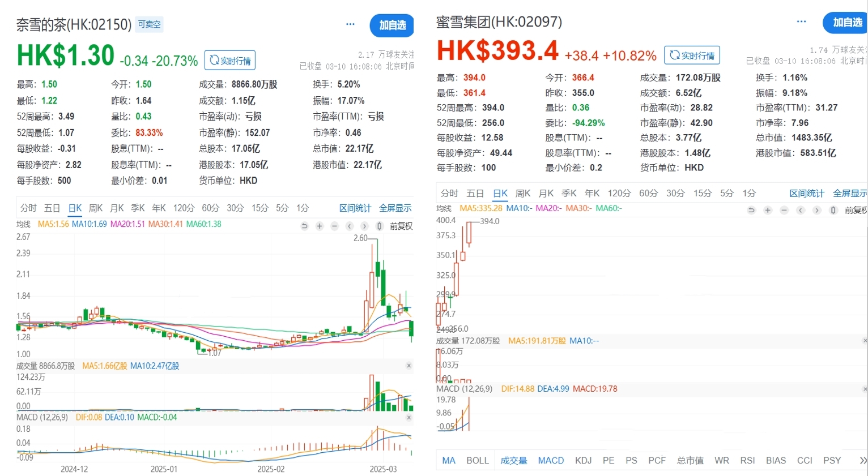Open 全屏显示 on the 奈雪的茶 chart
The width and height of the screenshot is (868, 476).
(395, 208)
